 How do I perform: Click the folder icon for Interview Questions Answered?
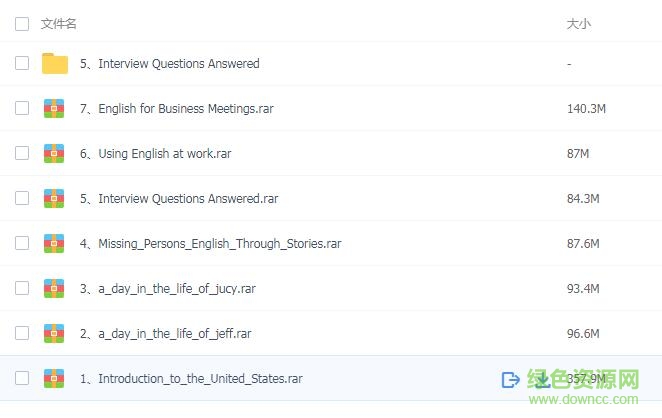pos(55,64)
